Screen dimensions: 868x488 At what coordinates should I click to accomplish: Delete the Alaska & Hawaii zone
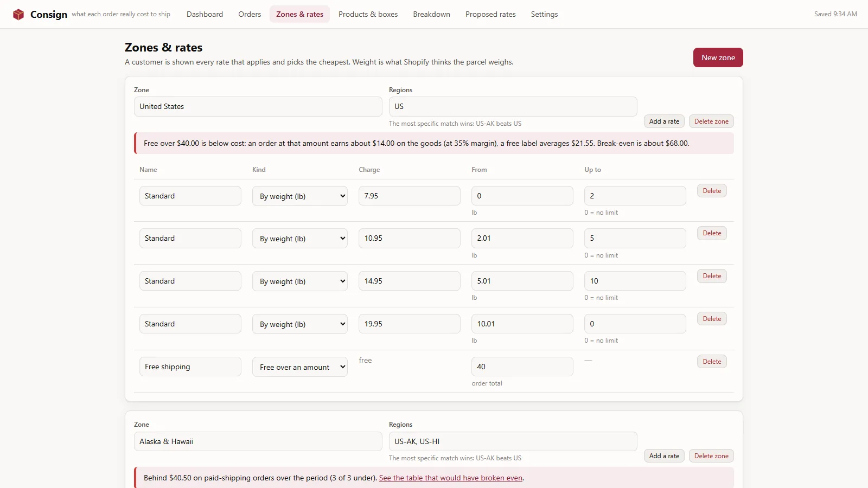coord(711,456)
